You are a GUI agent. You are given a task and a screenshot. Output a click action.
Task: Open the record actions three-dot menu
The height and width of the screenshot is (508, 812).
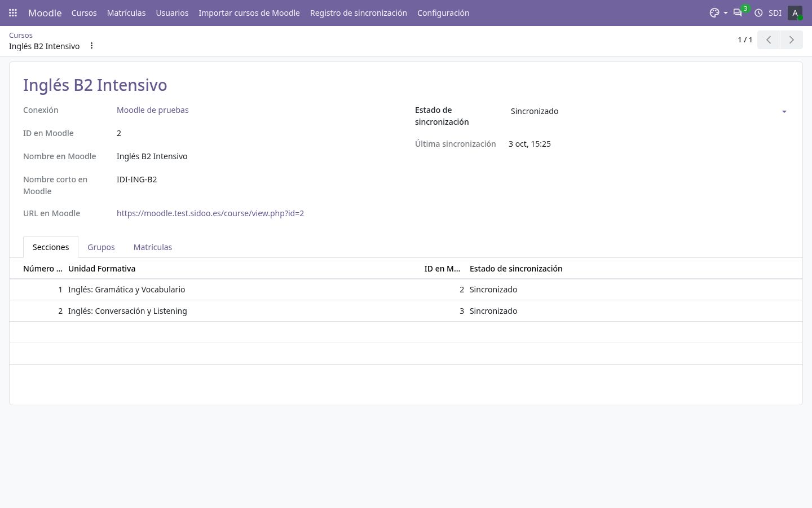[x=91, y=46]
